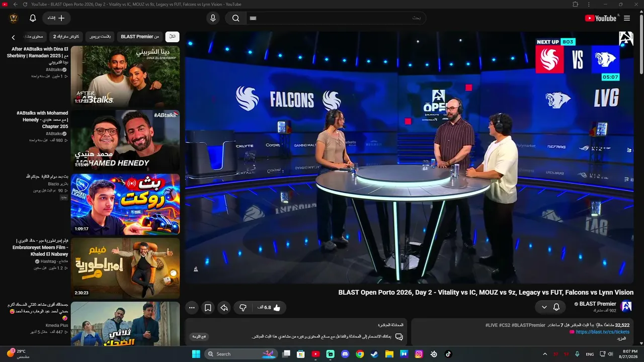The width and height of the screenshot is (644, 362).
Task: Show more chips with the arrow
Action: pos(13,37)
